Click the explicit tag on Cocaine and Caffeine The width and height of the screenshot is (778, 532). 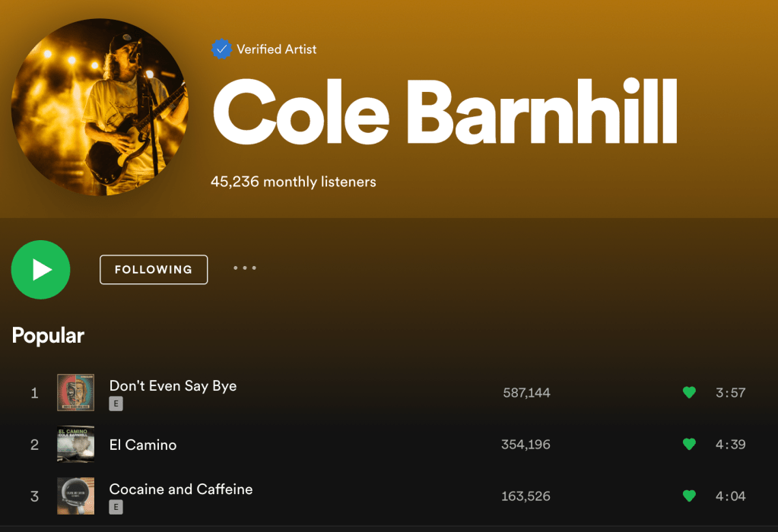coord(116,507)
